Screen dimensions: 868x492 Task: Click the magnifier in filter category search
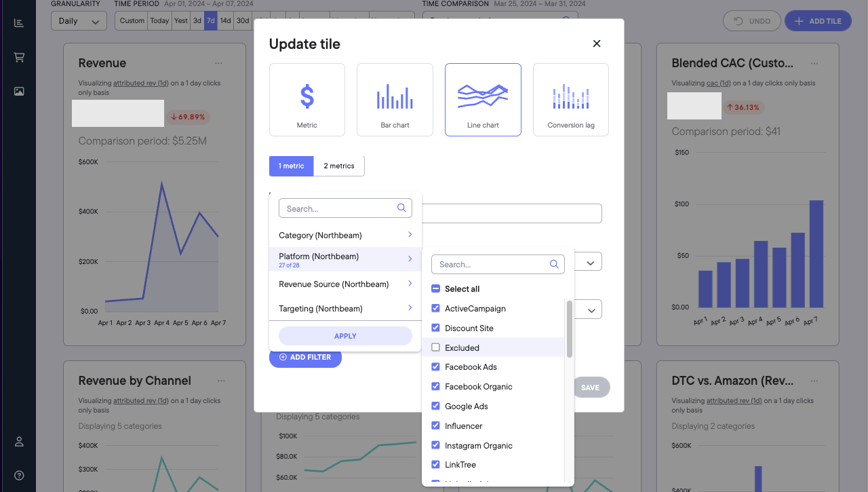coord(401,208)
